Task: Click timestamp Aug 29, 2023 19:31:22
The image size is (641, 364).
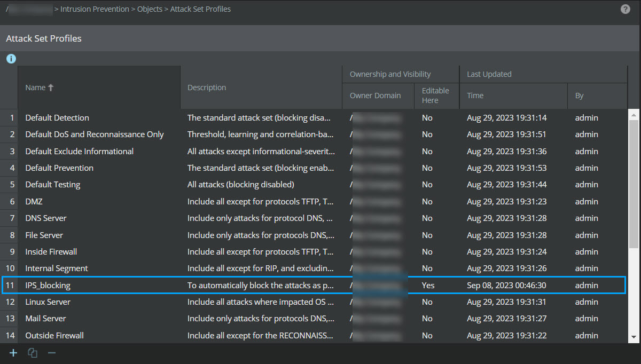Action: [x=506, y=336]
